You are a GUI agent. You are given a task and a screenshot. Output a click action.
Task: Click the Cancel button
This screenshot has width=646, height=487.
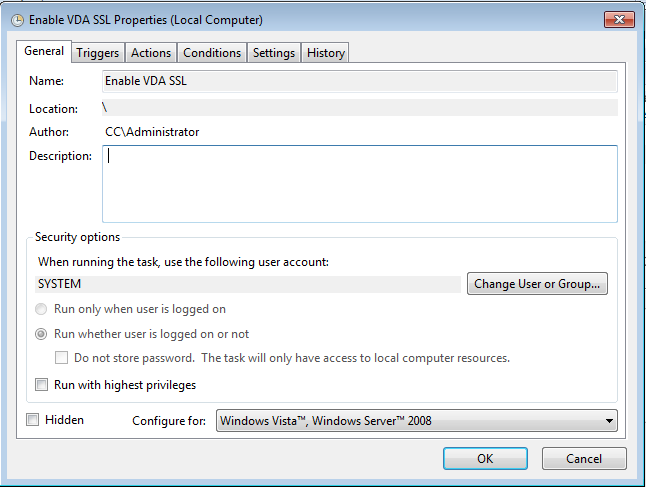584,458
